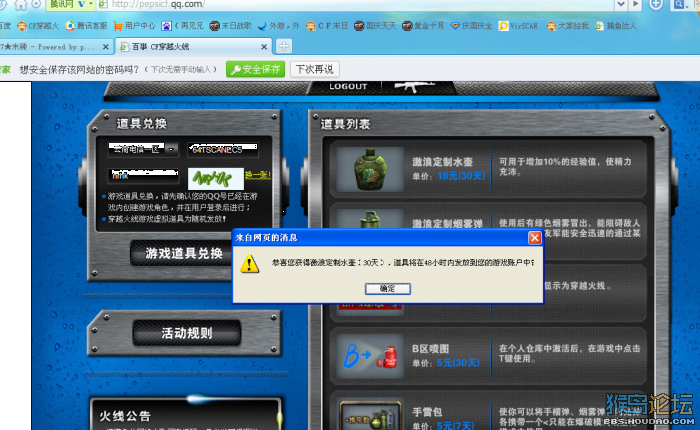Click the B区喷图 item thumbnail
Screen dimensions: 700x430
[370, 356]
